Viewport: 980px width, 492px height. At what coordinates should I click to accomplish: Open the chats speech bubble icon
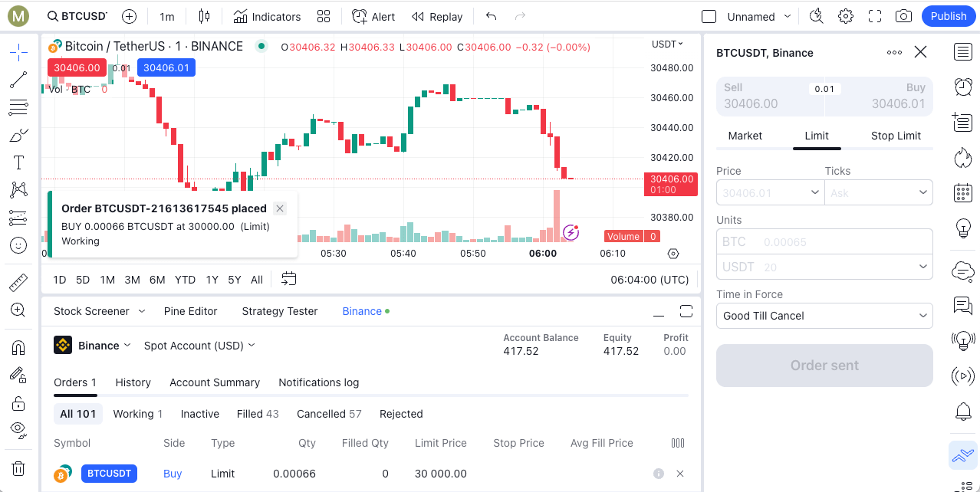coord(963,305)
